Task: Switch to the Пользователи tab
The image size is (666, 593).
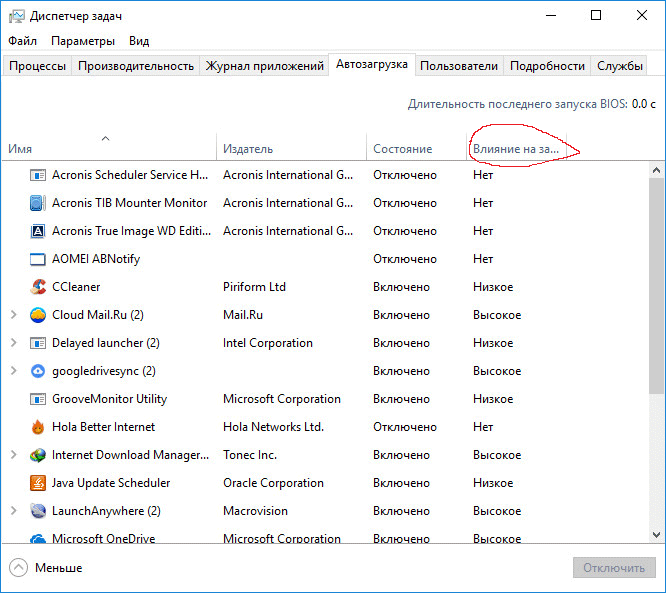Action: pos(459,66)
